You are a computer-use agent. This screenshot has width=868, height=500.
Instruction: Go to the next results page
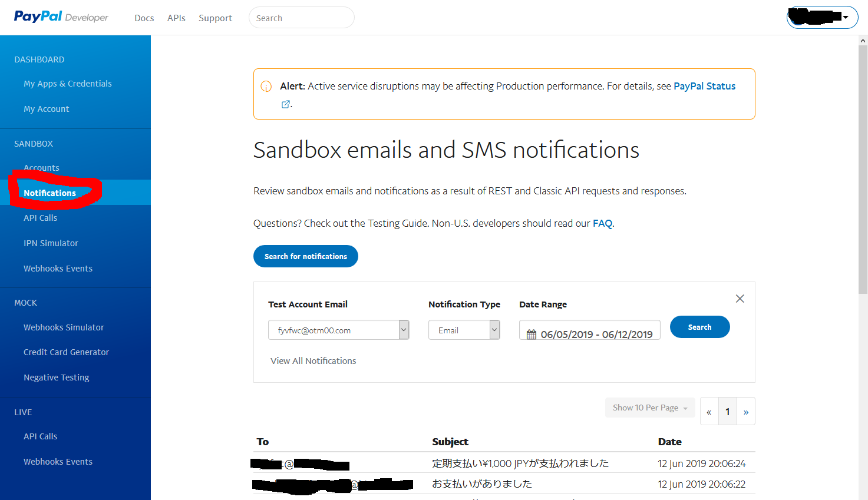(746, 412)
